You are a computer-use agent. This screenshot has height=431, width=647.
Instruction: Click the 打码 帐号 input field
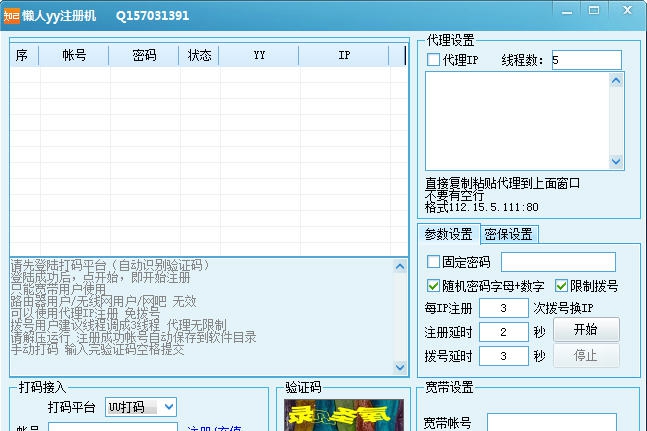(113, 427)
